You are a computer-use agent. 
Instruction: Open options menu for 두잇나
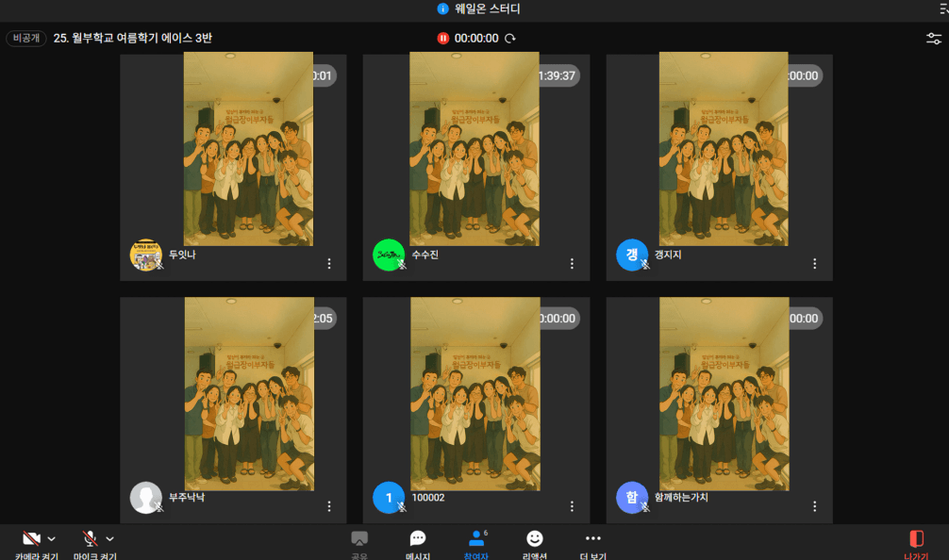pos(329,264)
